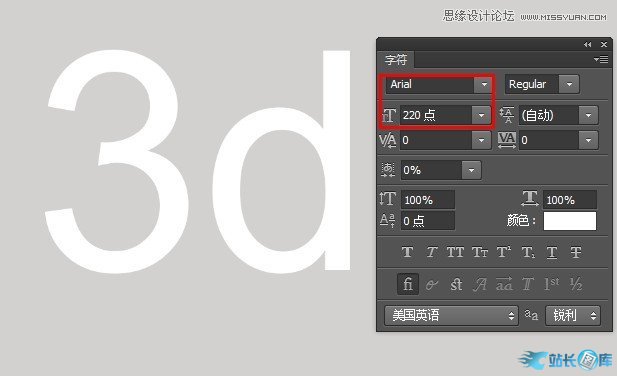
Task: Click the baseline shift 0 点 field
Action: tap(428, 221)
